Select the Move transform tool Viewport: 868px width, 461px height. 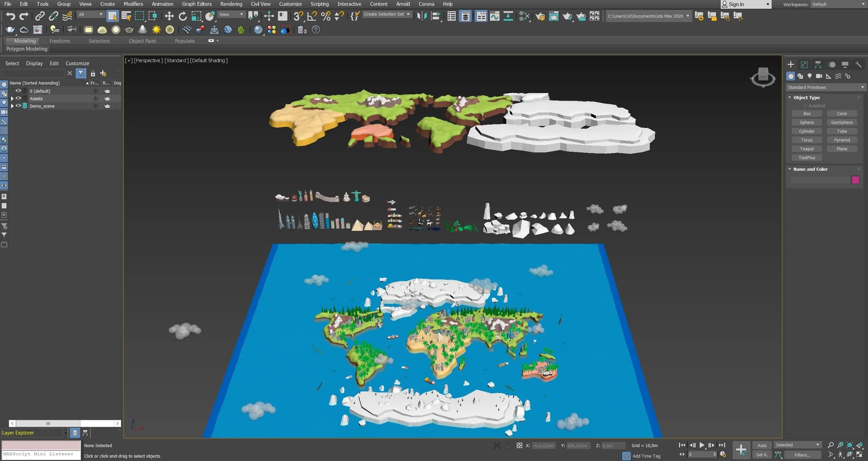tap(169, 16)
